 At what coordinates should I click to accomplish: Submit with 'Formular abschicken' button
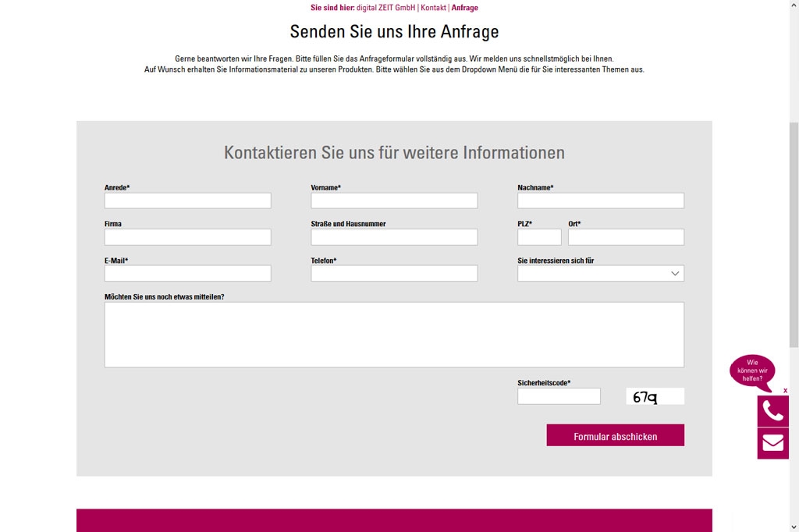(615, 436)
